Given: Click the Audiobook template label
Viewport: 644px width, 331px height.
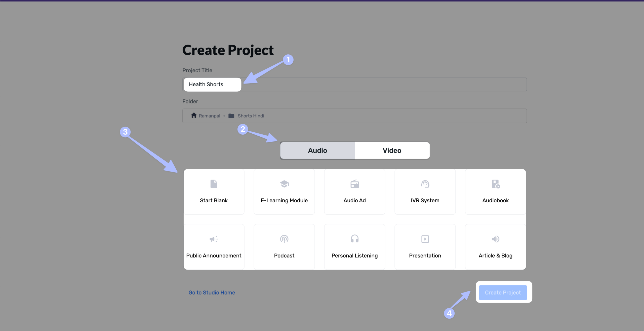Looking at the screenshot, I should (495, 200).
